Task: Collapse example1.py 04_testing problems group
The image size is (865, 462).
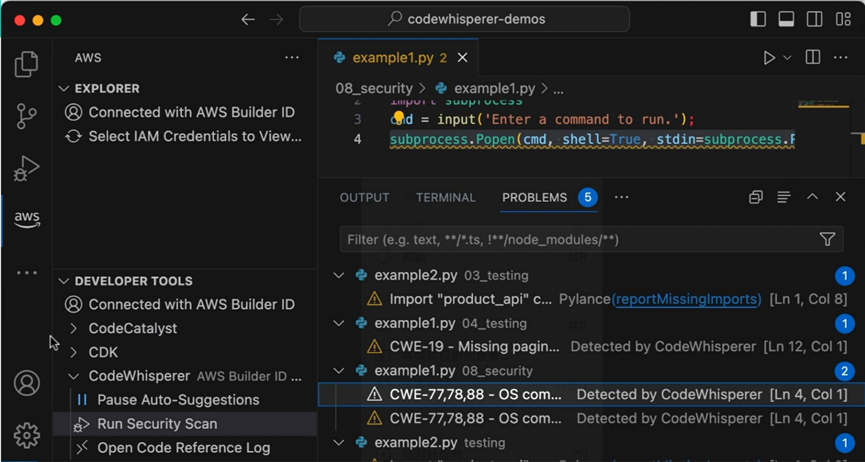Action: click(339, 323)
